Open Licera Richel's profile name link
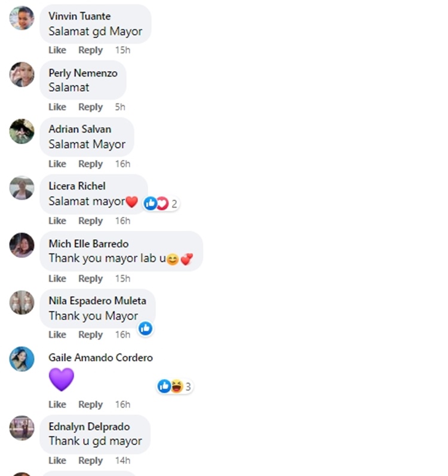The height and width of the screenshot is (476, 448). (x=77, y=186)
